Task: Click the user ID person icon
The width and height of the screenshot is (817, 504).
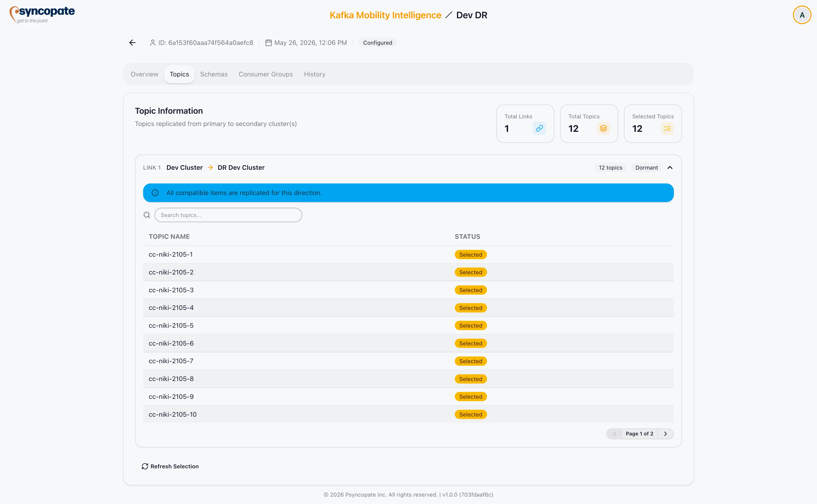Action: [x=153, y=43]
